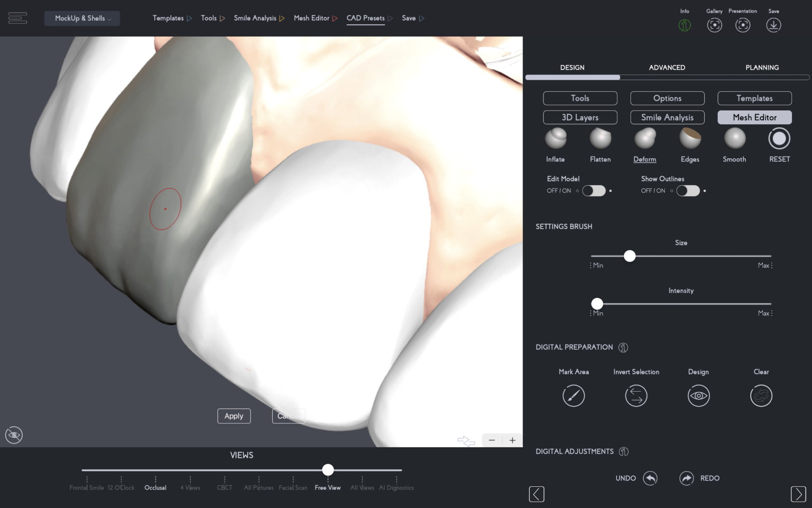Click the Undo arrow in Digital Adjustments
Screen dimensions: 812x508
pos(650,478)
